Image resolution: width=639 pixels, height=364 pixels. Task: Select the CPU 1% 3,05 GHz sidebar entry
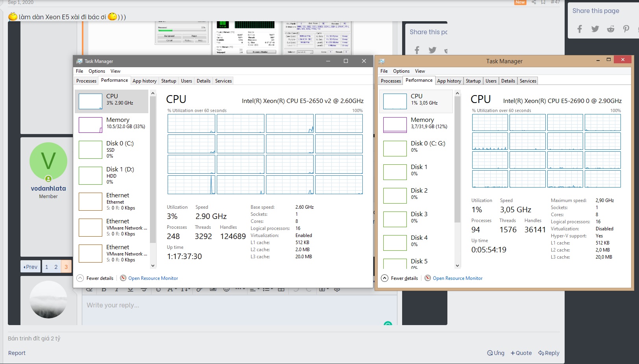click(416, 101)
